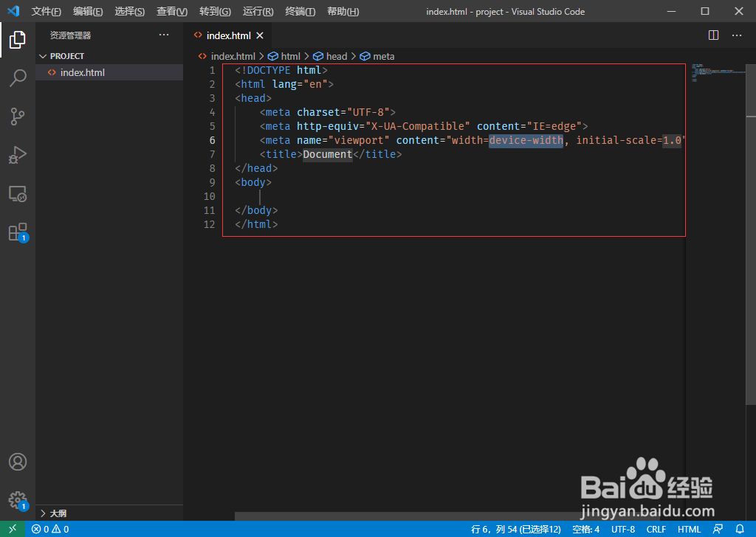Click the VS Code logo in title bar
The height and width of the screenshot is (537, 756).
(13, 11)
